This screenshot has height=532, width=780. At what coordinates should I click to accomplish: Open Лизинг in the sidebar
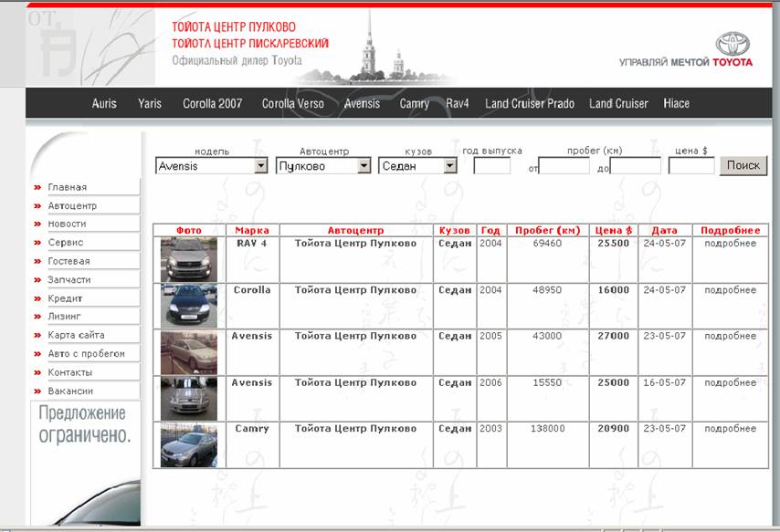64,317
